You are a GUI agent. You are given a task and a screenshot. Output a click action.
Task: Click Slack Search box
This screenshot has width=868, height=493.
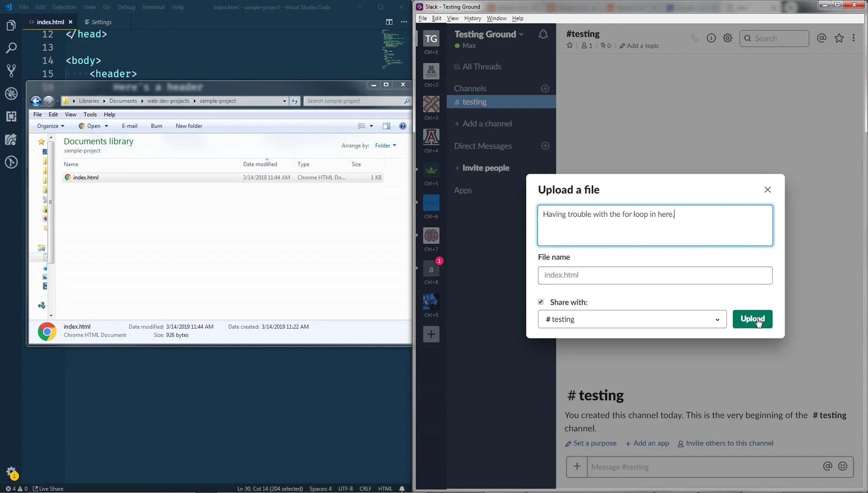coord(774,38)
